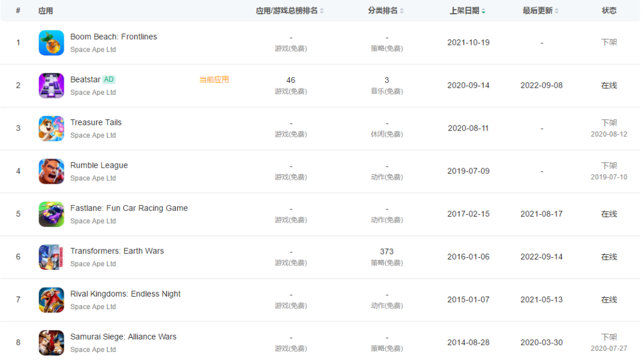Open the Treasure Tails app icon

coord(51,128)
